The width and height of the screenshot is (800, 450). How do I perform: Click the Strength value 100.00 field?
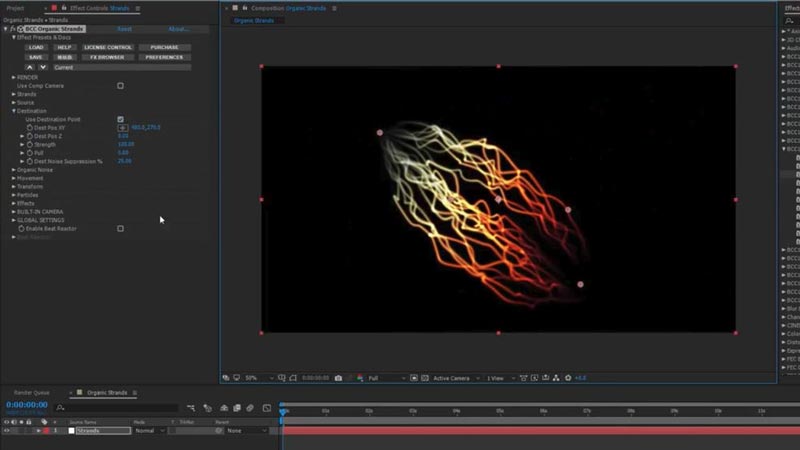tap(126, 144)
